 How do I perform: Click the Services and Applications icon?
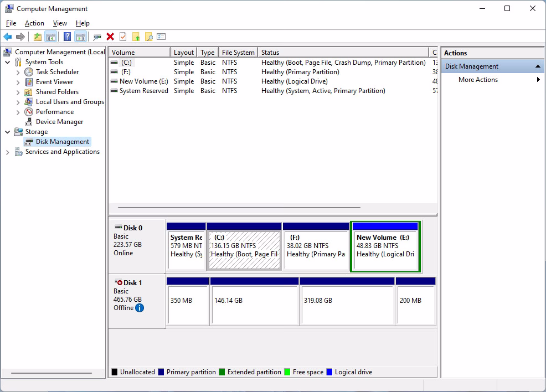[x=18, y=152]
